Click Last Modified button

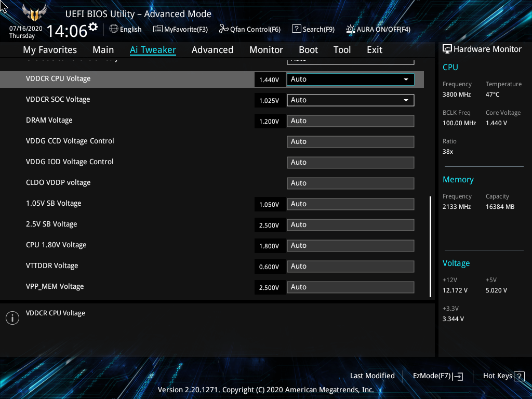click(x=372, y=376)
